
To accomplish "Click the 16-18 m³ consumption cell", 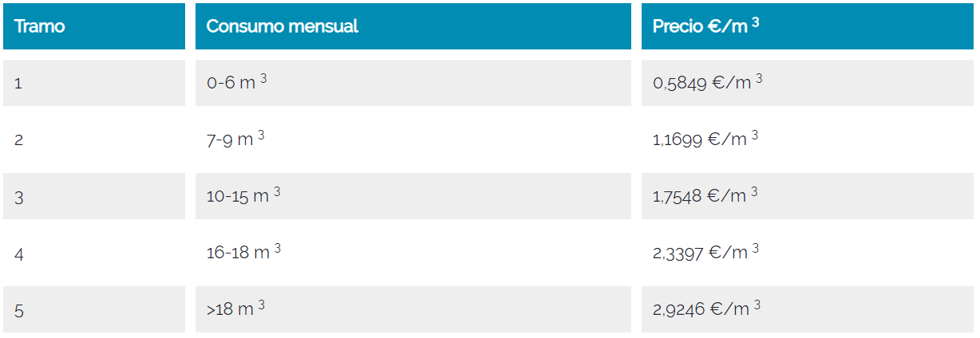I will 238,253.
